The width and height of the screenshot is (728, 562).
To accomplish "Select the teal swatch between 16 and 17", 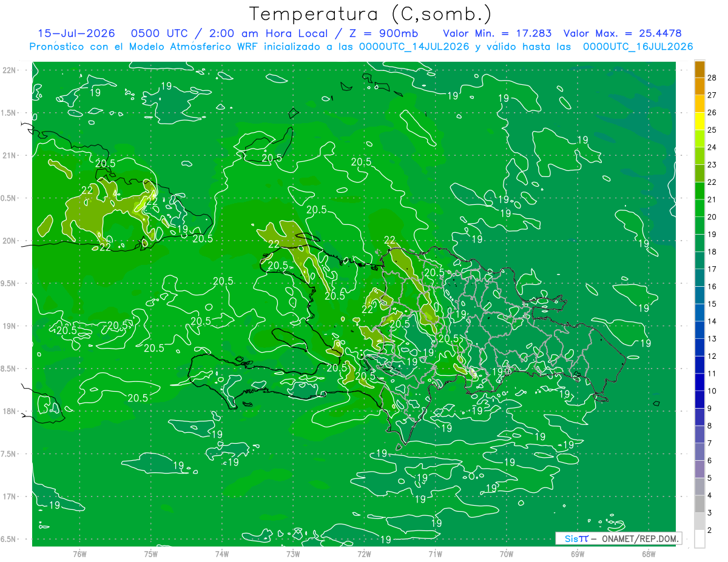I will pos(699,278).
